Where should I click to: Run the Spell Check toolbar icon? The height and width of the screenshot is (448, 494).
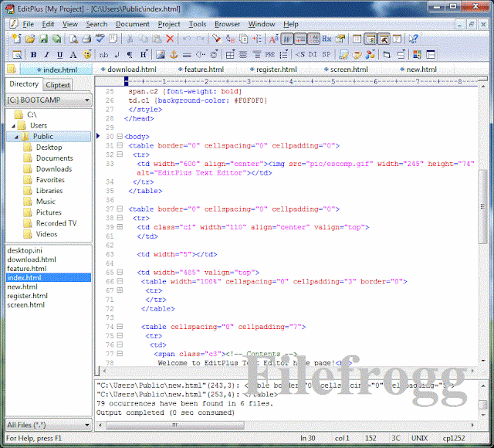pyautogui.click(x=100, y=39)
